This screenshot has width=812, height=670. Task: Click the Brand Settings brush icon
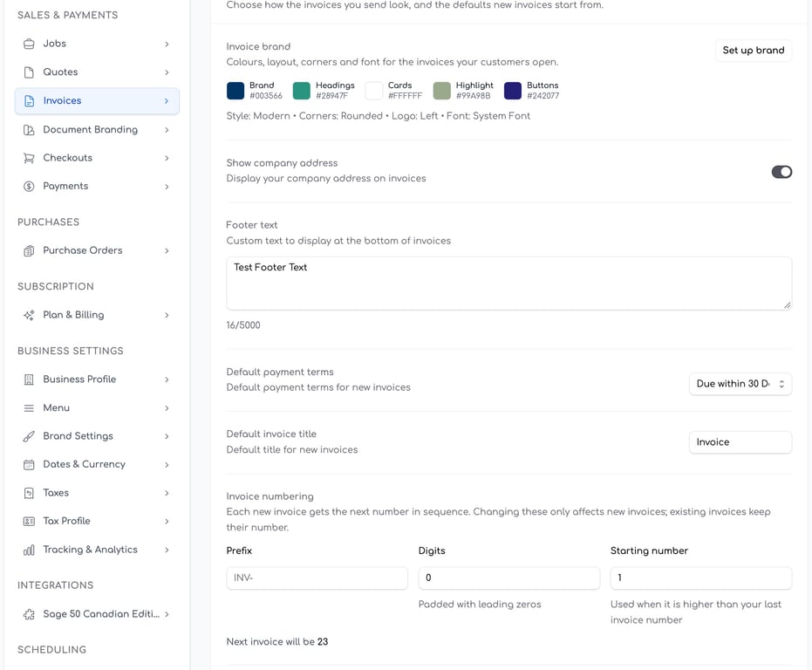(29, 436)
